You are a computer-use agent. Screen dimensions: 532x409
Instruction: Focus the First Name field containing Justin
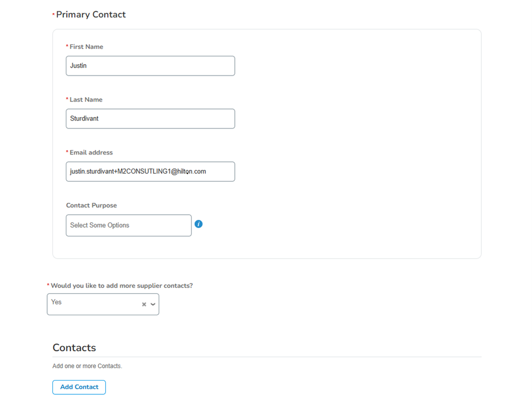[x=150, y=66]
